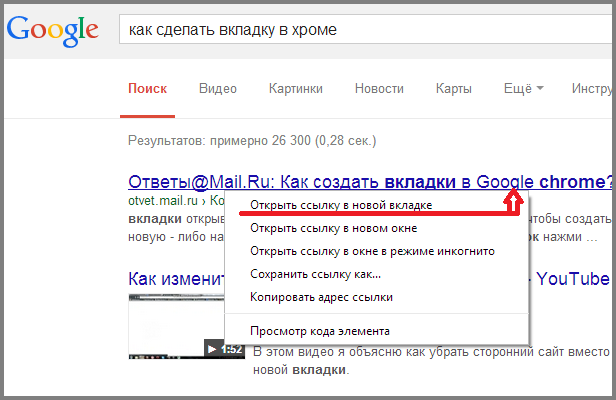This screenshot has height=400, width=616.
Task: Expand the Ещё dropdown menu
Action: pos(523,88)
